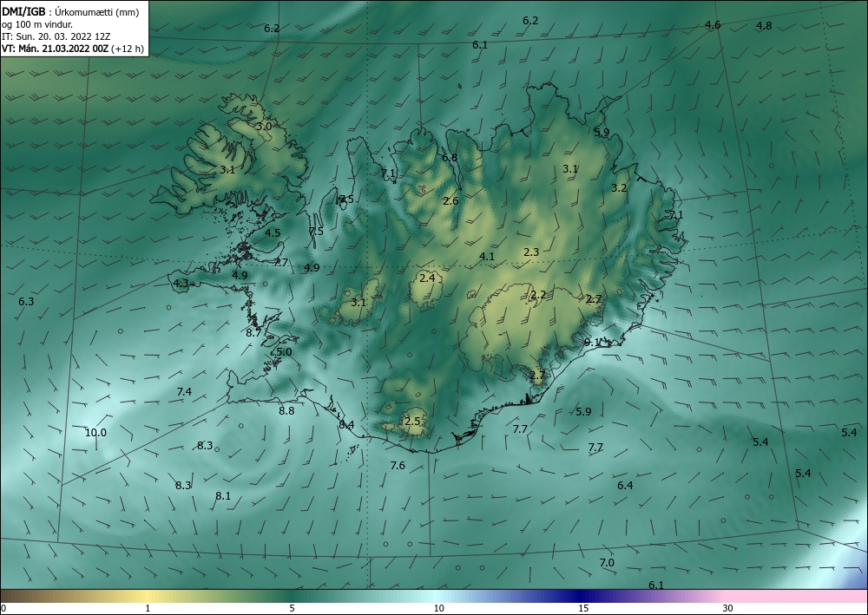The image size is (868, 615).
Task: Click the '2.6' value label
Action: (450, 200)
